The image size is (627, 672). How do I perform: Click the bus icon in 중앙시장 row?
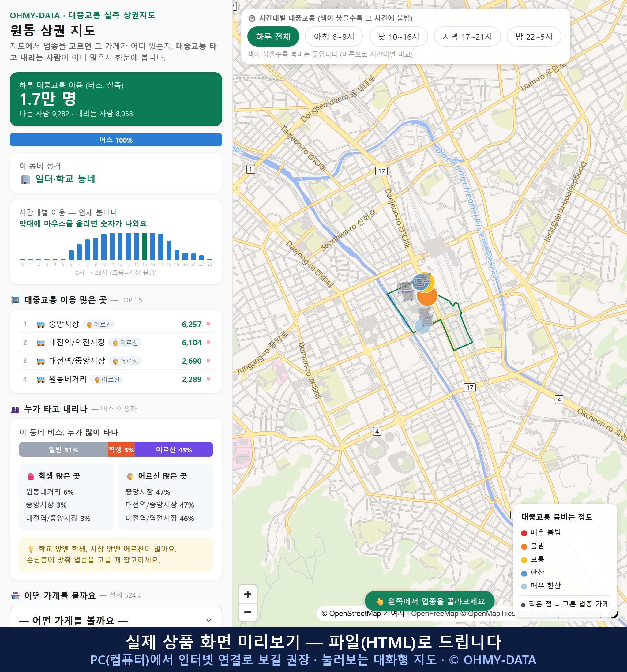tap(40, 325)
